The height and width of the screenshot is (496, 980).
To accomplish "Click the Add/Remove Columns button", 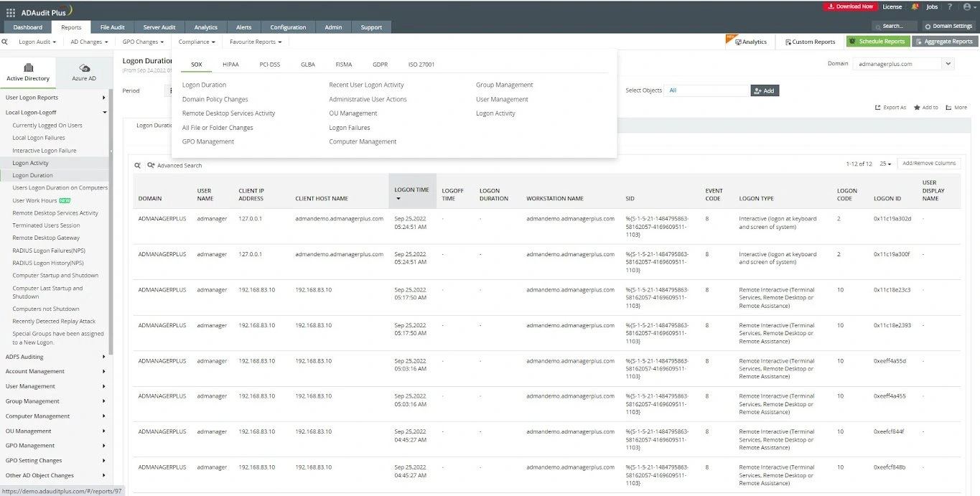I will (x=928, y=164).
